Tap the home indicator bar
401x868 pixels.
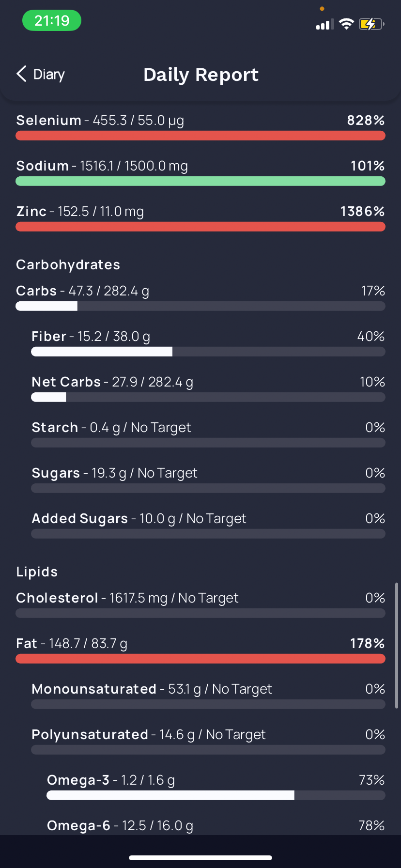[x=200, y=858]
